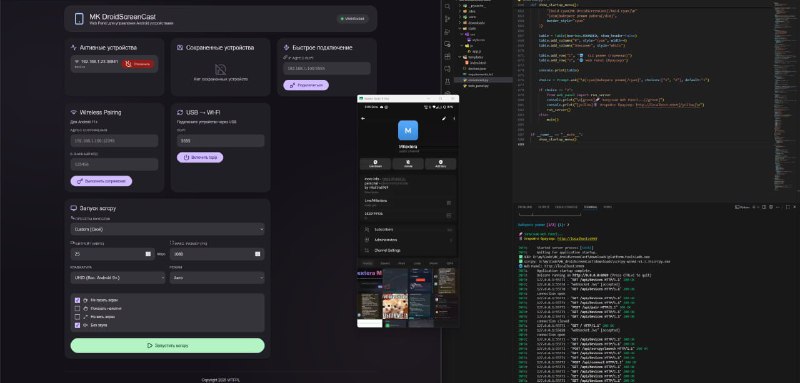Click the Включить tcpip button

(200, 158)
